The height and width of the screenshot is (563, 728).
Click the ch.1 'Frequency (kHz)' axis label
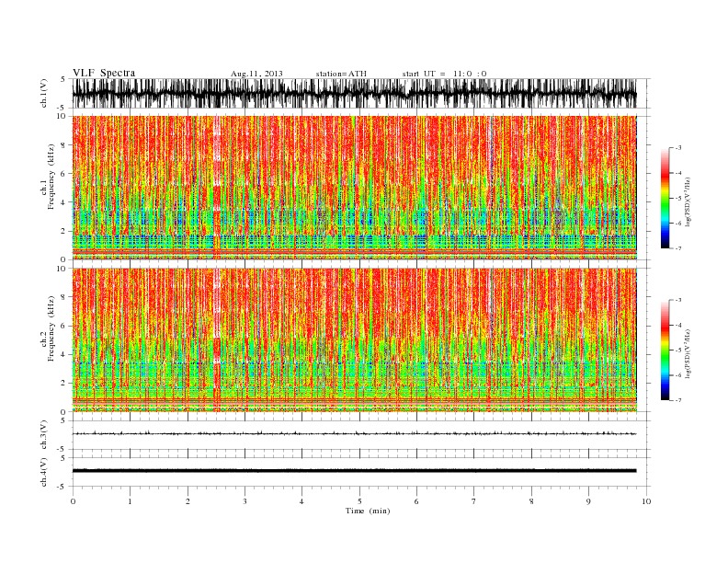[51, 177]
